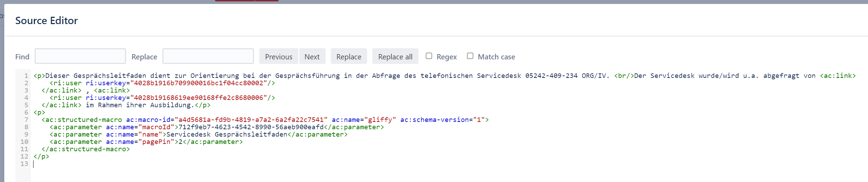Click the Find input field
Image resolution: width=868 pixels, height=182 pixels.
click(x=80, y=56)
